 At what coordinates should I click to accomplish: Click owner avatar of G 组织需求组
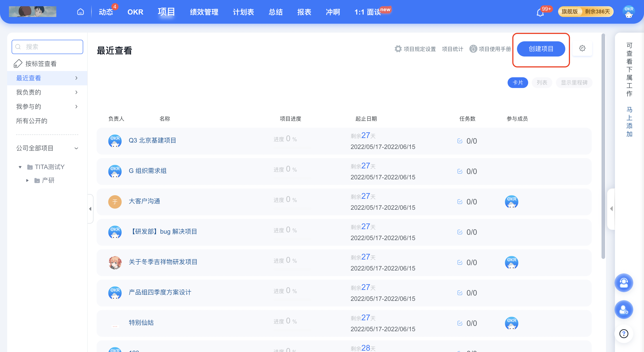[x=115, y=171]
